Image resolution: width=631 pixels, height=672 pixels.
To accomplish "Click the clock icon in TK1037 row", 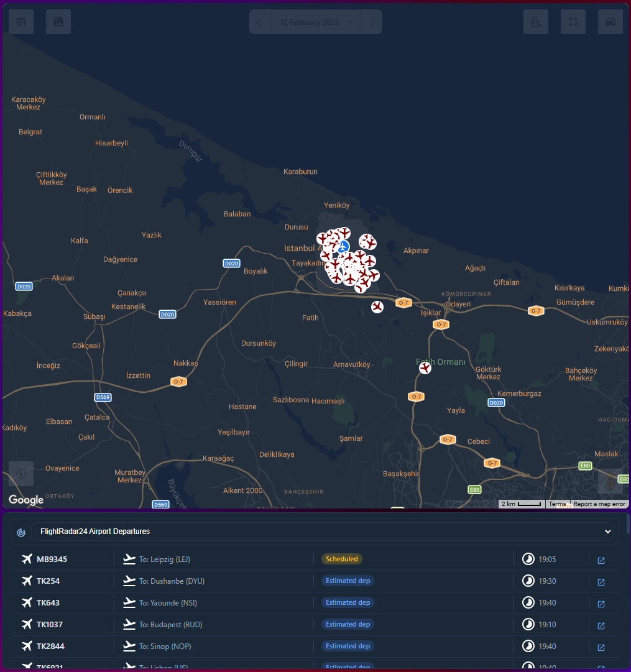I will click(x=528, y=624).
